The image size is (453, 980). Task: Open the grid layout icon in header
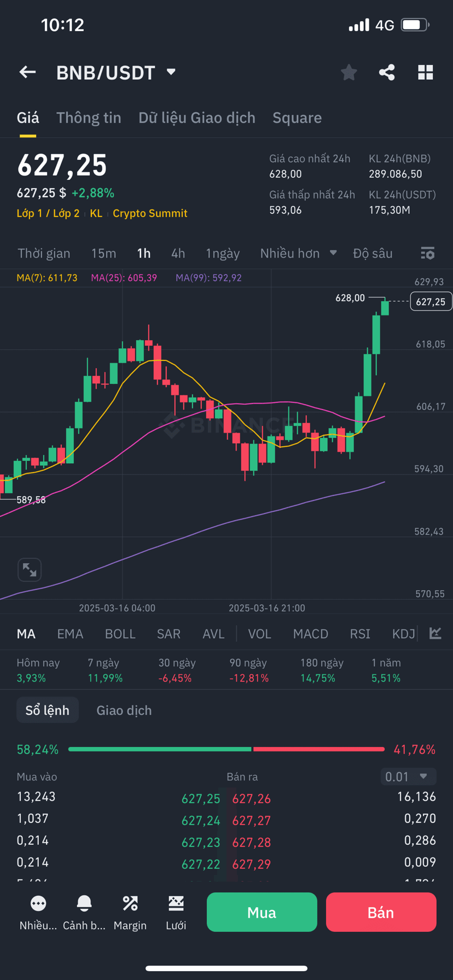tap(426, 72)
